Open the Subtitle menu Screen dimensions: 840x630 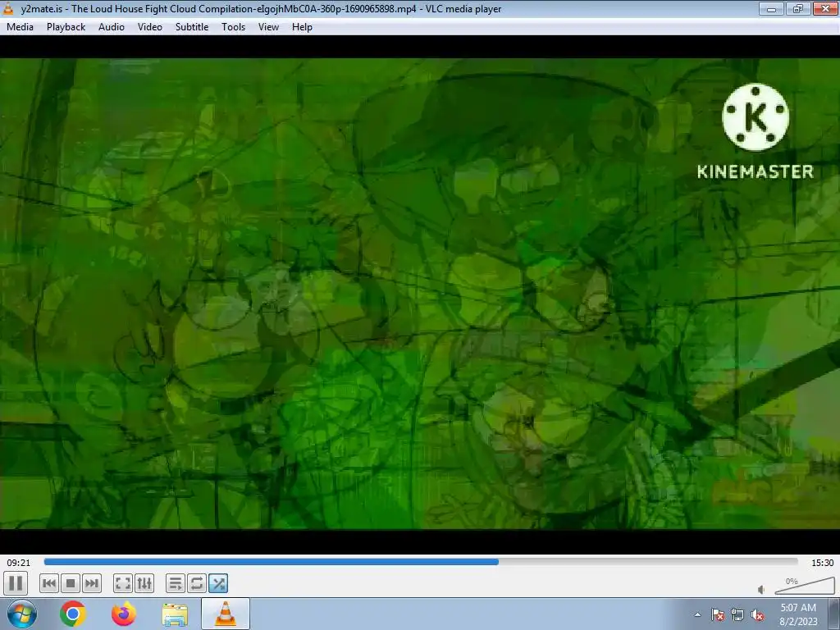192,27
